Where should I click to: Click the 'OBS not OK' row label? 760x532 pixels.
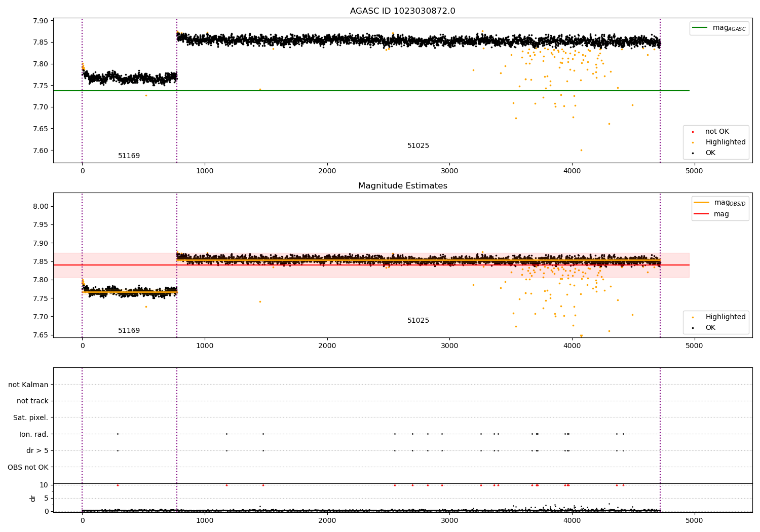click(28, 467)
